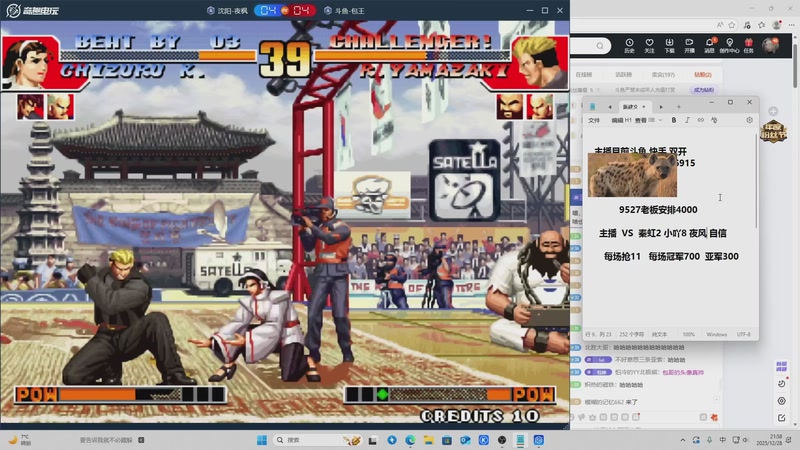Open Microsoft Edge from the taskbar
This screenshot has width=800, height=450.
pyautogui.click(x=410, y=440)
